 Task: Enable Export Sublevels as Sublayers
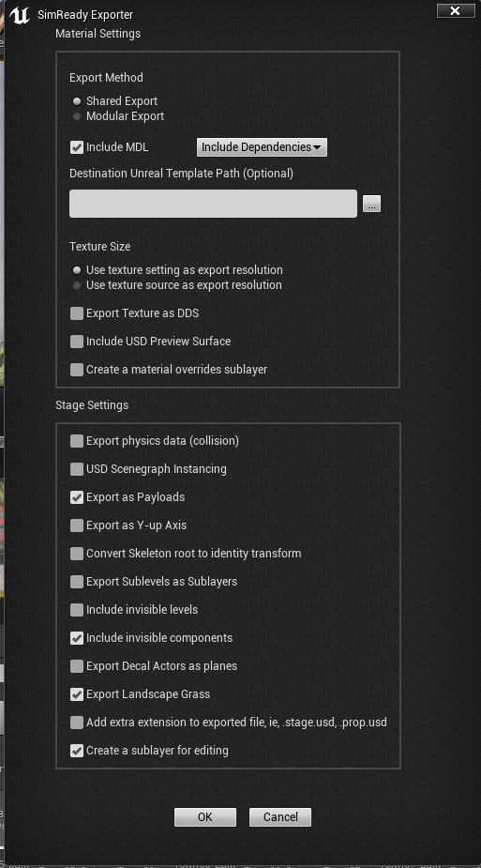tap(77, 582)
